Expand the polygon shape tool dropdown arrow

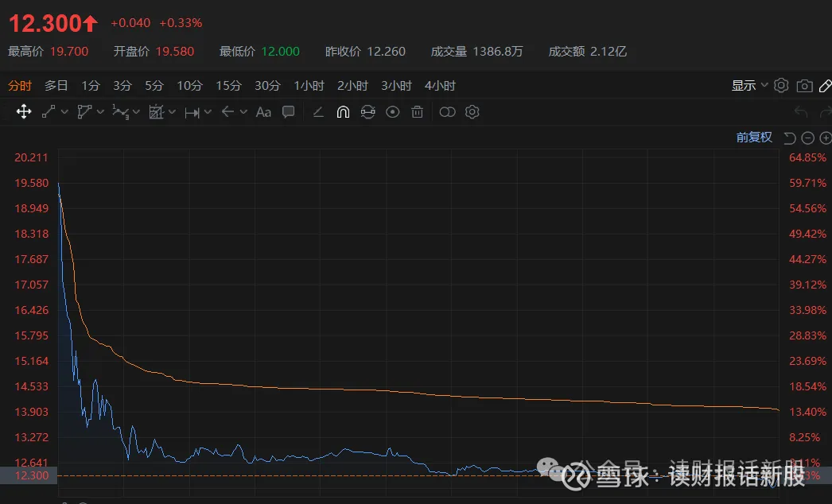click(100, 112)
